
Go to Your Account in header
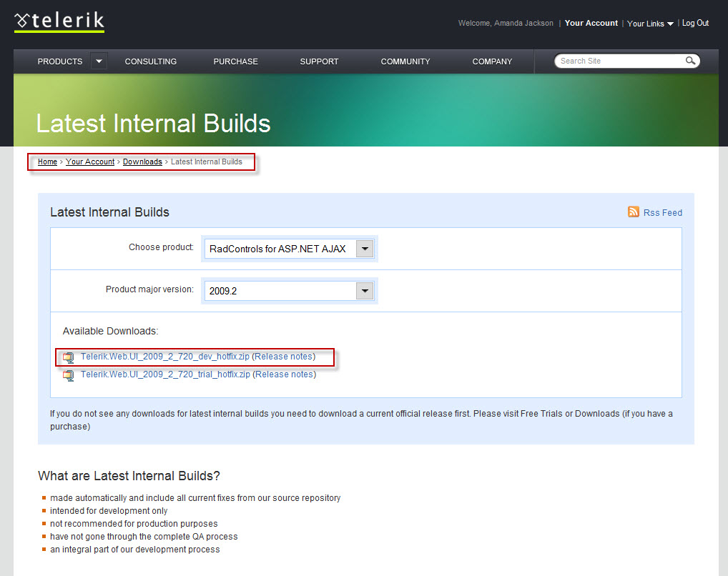coord(591,23)
